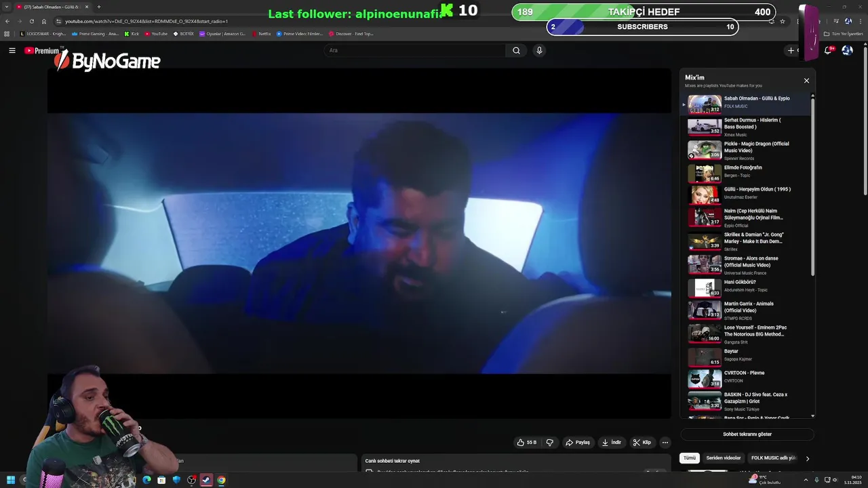This screenshot has width=868, height=488.
Task: Start voice search with the microphone icon
Action: 539,50
